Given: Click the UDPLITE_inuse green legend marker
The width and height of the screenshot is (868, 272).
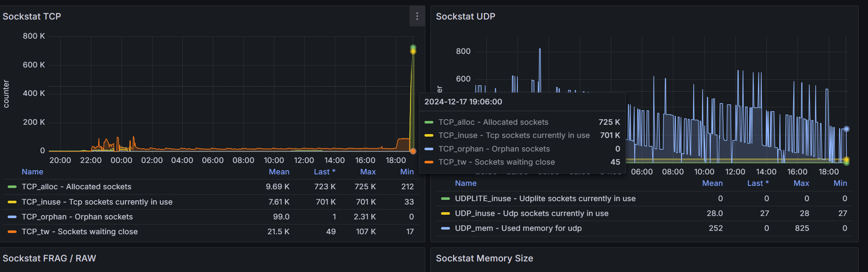Looking at the screenshot, I should 445,199.
